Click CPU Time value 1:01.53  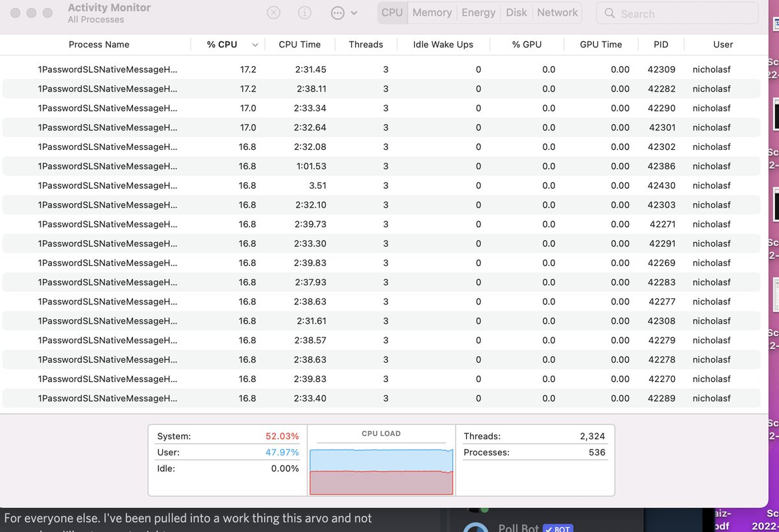click(312, 166)
